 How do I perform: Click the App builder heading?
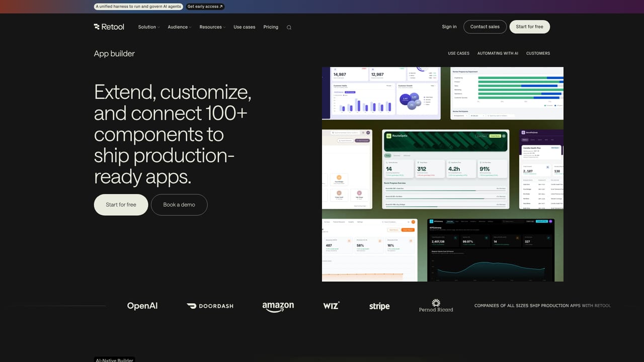pos(114,53)
